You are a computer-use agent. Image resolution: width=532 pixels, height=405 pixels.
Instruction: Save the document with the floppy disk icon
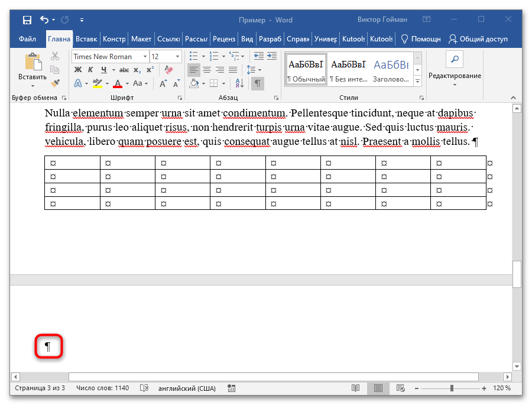pos(27,20)
